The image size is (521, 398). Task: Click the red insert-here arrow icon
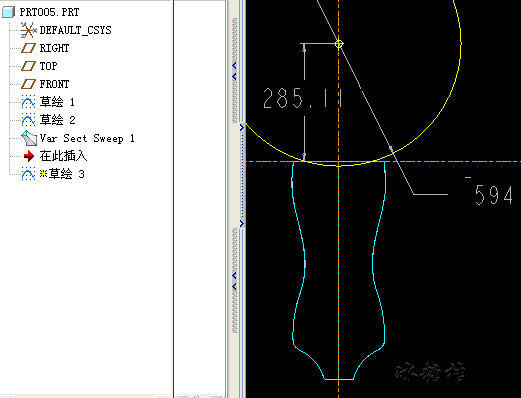click(x=29, y=156)
